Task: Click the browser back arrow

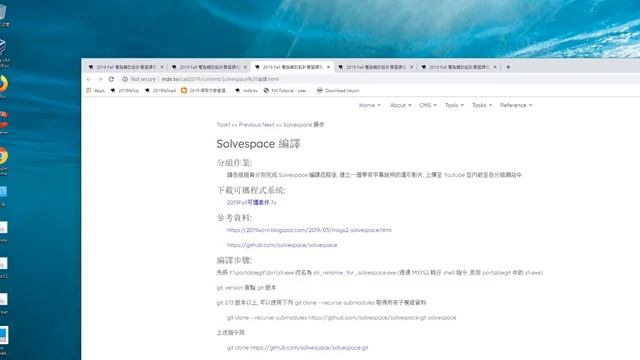Action: tap(89, 79)
